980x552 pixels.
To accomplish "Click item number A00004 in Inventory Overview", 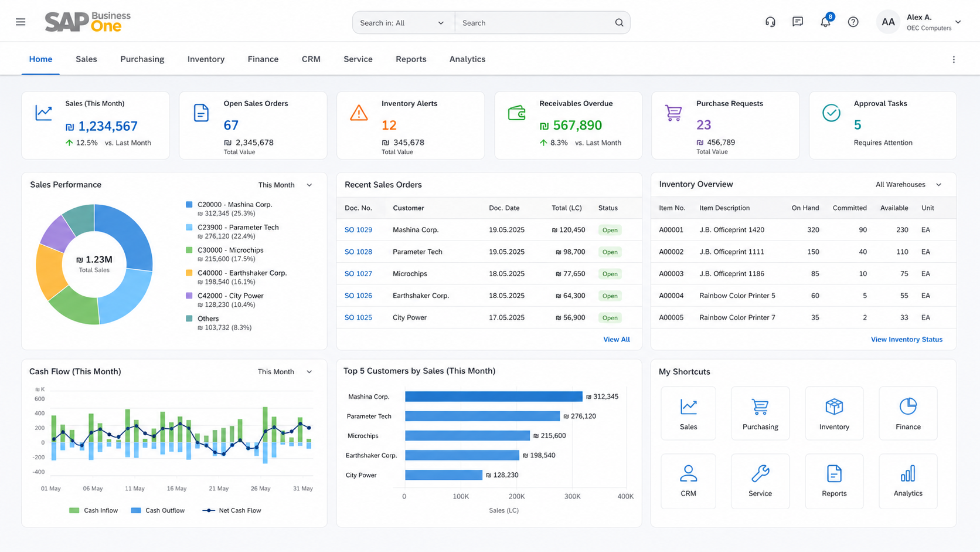I will 671,296.
